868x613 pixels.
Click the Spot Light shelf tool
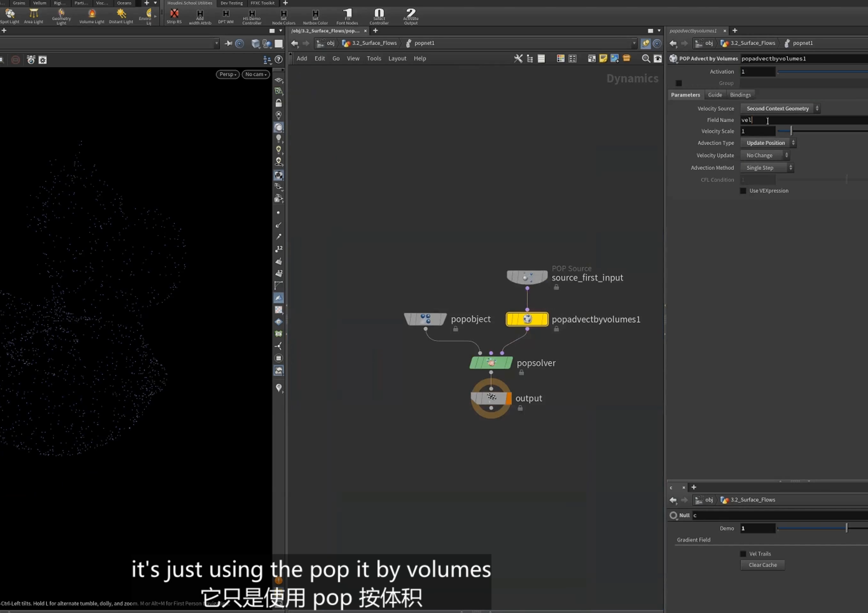(10, 16)
